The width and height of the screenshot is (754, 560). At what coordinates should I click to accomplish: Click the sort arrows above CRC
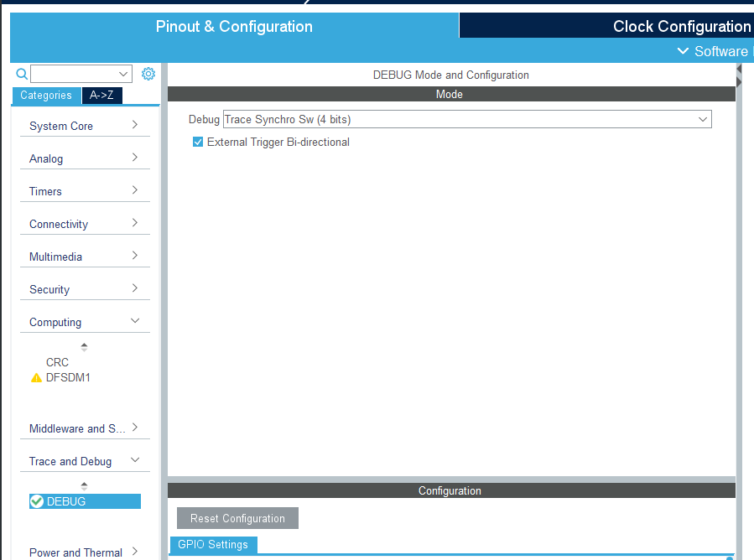pos(84,347)
